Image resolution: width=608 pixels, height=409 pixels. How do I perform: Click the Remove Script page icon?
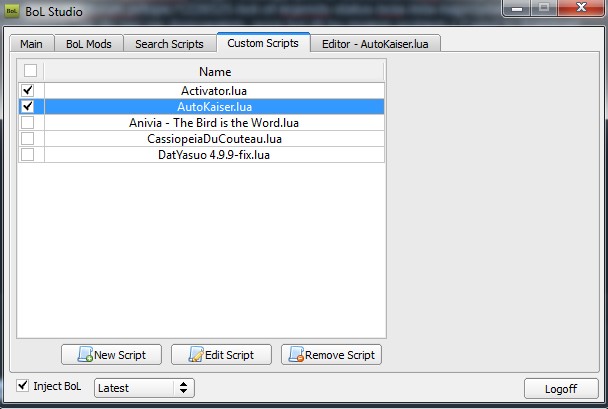pyautogui.click(x=296, y=354)
